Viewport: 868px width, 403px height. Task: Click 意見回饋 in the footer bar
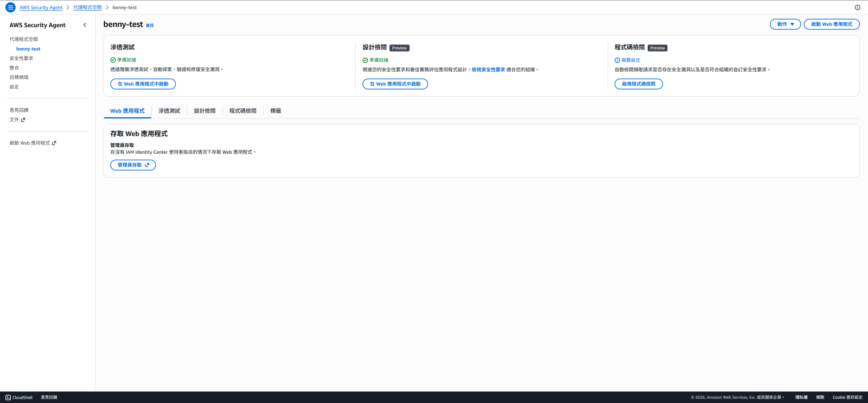point(49,398)
